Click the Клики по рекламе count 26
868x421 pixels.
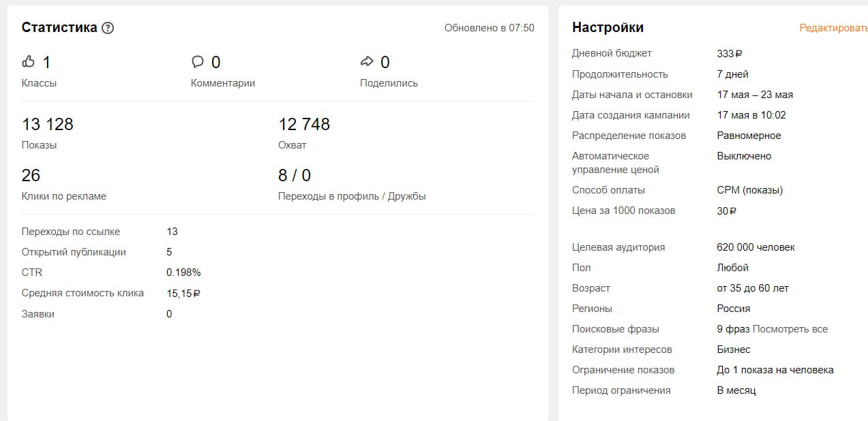click(31, 176)
